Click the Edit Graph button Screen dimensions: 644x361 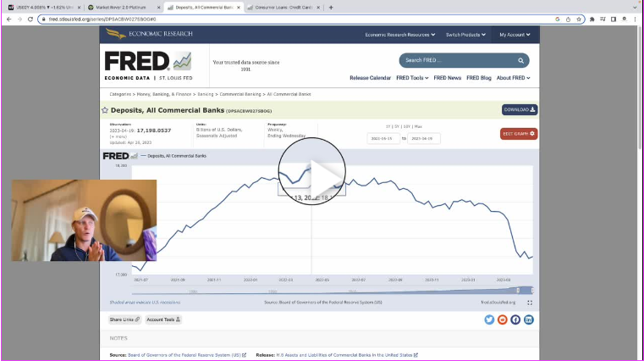[519, 134]
